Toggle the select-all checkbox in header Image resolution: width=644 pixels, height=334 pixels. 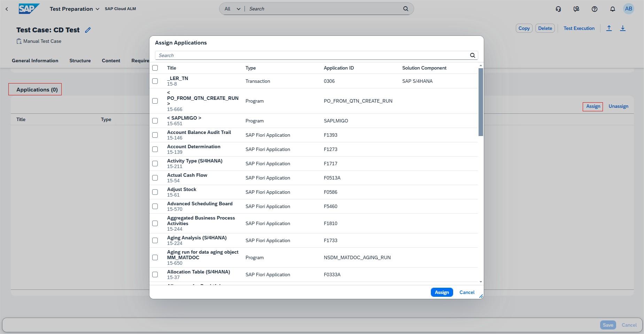(155, 68)
